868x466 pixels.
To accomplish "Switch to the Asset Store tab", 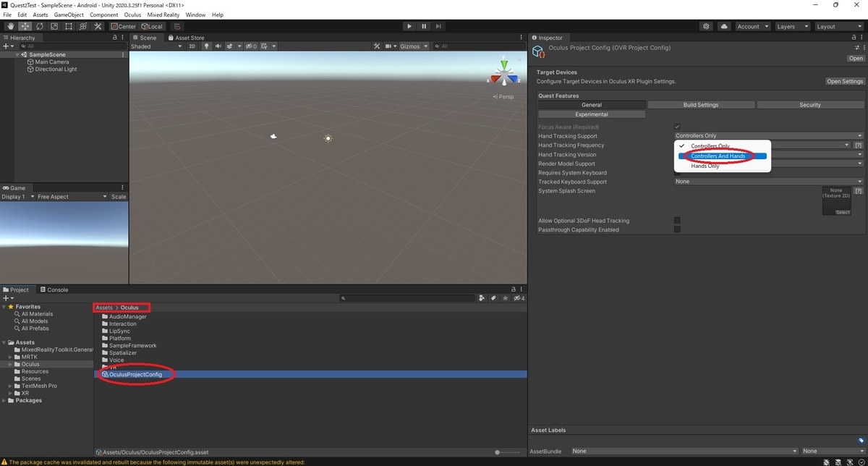I will [x=186, y=38].
